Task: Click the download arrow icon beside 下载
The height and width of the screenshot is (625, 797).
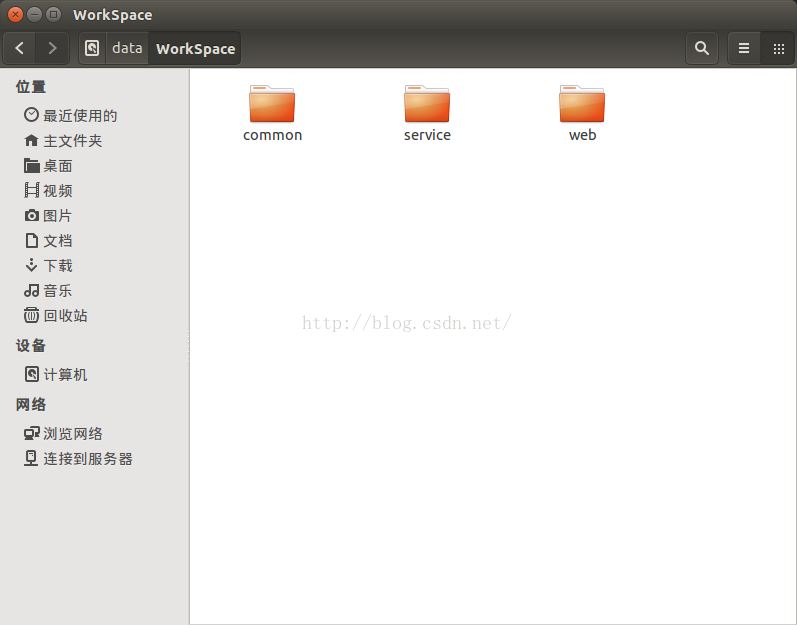Action: point(31,265)
